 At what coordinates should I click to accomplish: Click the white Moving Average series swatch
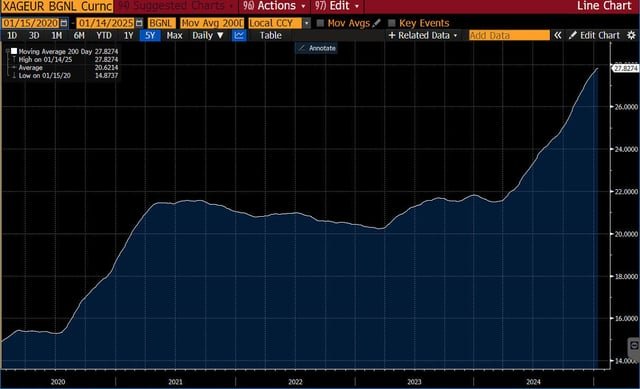tap(14, 51)
